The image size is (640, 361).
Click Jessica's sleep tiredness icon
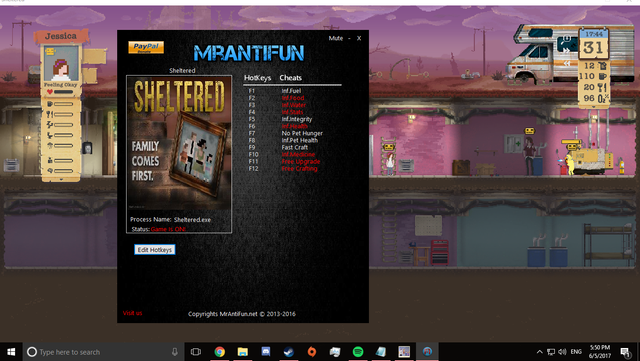(49, 125)
